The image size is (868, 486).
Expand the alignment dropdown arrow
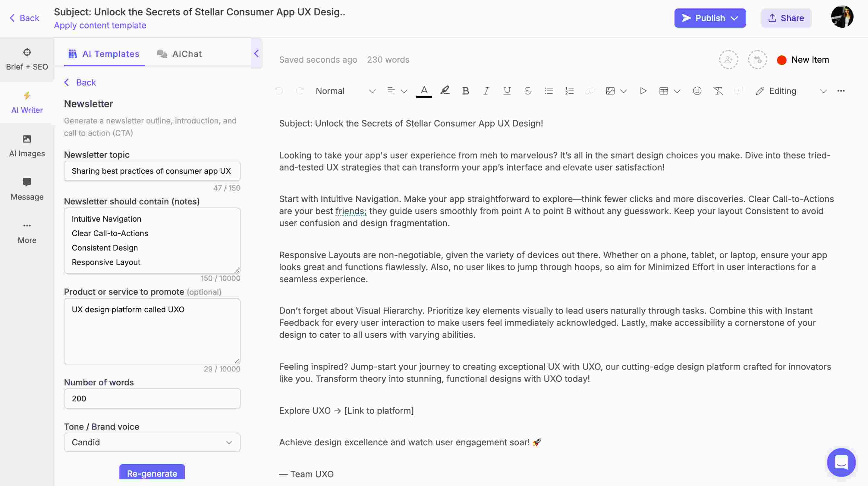pos(404,91)
